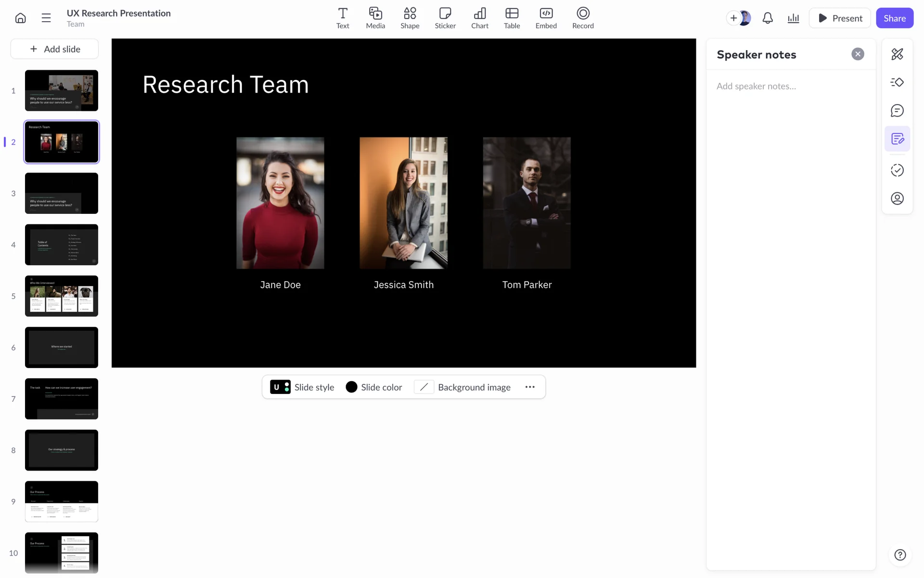Open the hamburger menu
924x578 pixels.
click(x=46, y=18)
